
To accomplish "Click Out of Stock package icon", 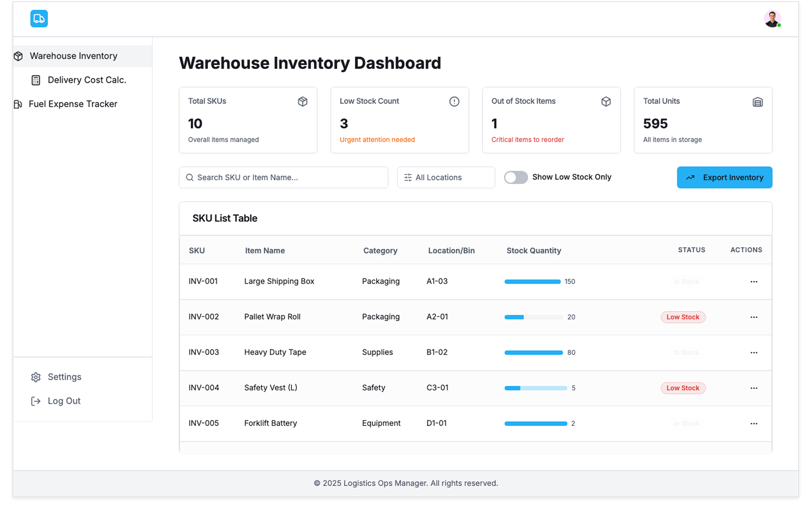I will pyautogui.click(x=606, y=102).
